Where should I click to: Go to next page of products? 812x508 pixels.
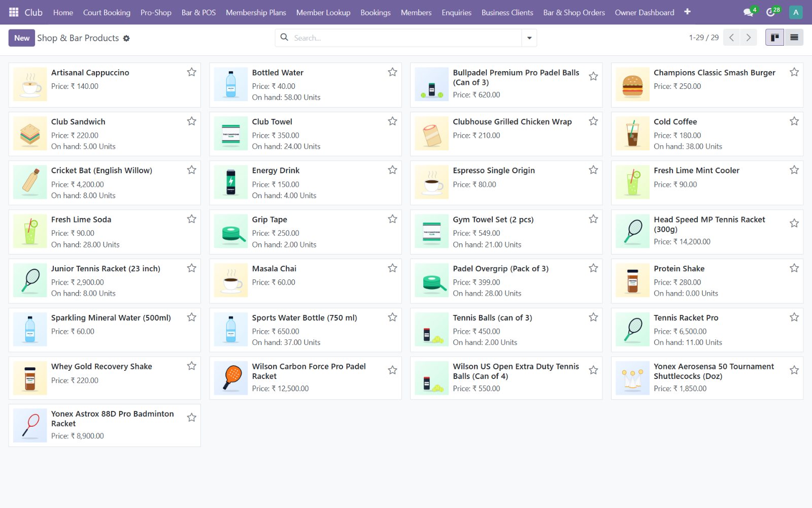point(748,38)
